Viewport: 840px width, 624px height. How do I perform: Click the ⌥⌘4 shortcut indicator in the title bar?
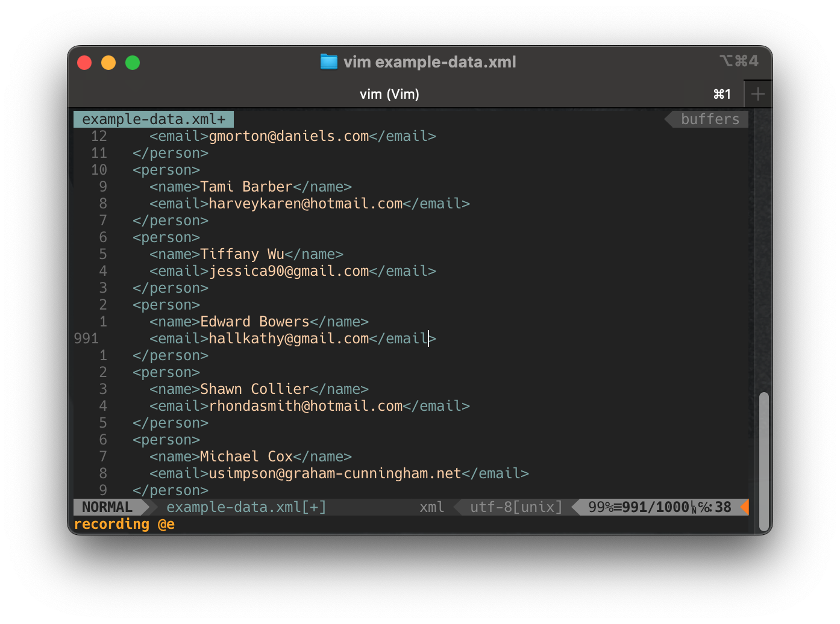pos(739,60)
